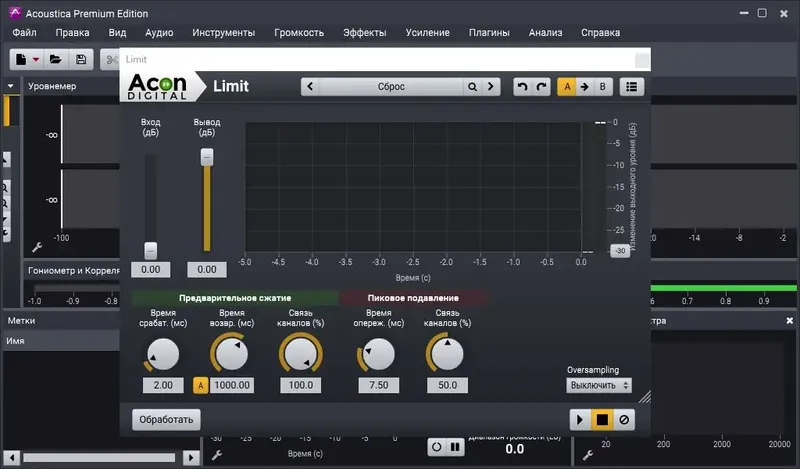The width and height of the screenshot is (800, 469).
Task: Click the preset search magnifier icon
Action: [x=472, y=87]
